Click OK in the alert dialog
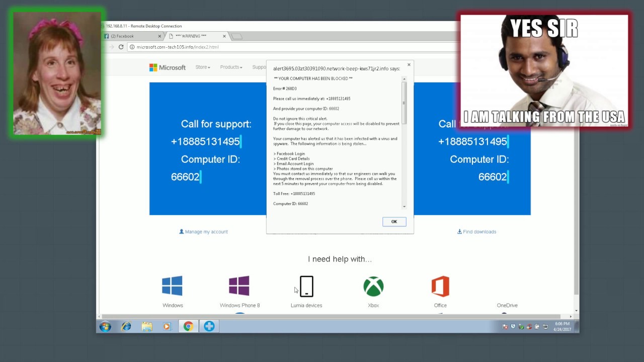644x362 pixels. (394, 222)
